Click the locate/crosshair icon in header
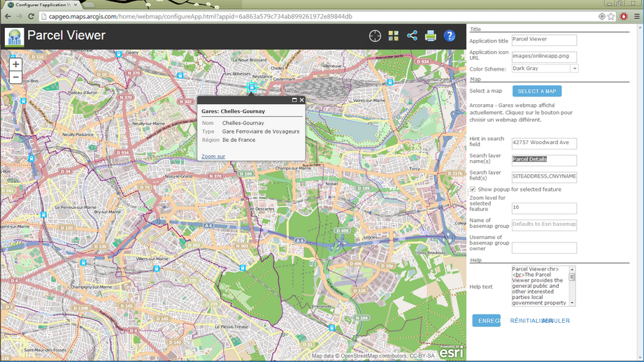 (x=375, y=36)
